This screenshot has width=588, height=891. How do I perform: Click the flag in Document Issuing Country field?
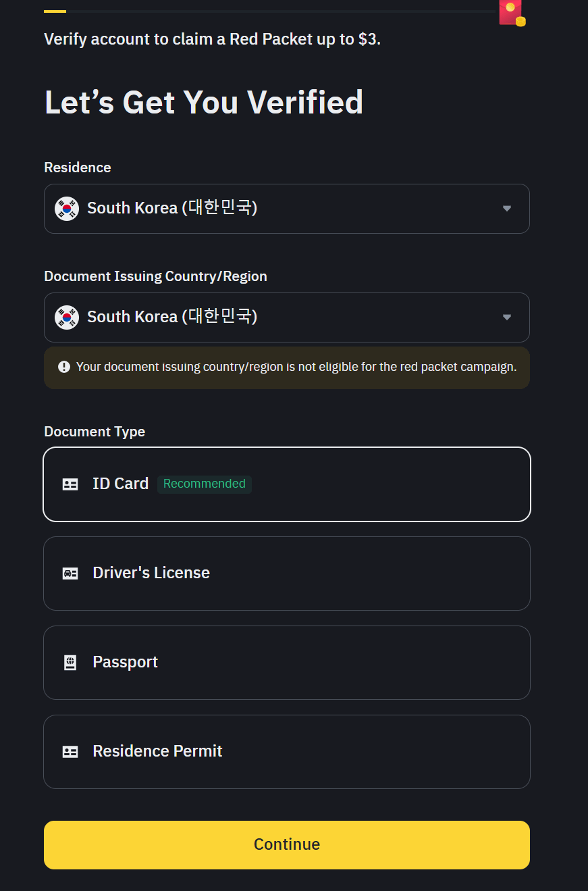(66, 317)
